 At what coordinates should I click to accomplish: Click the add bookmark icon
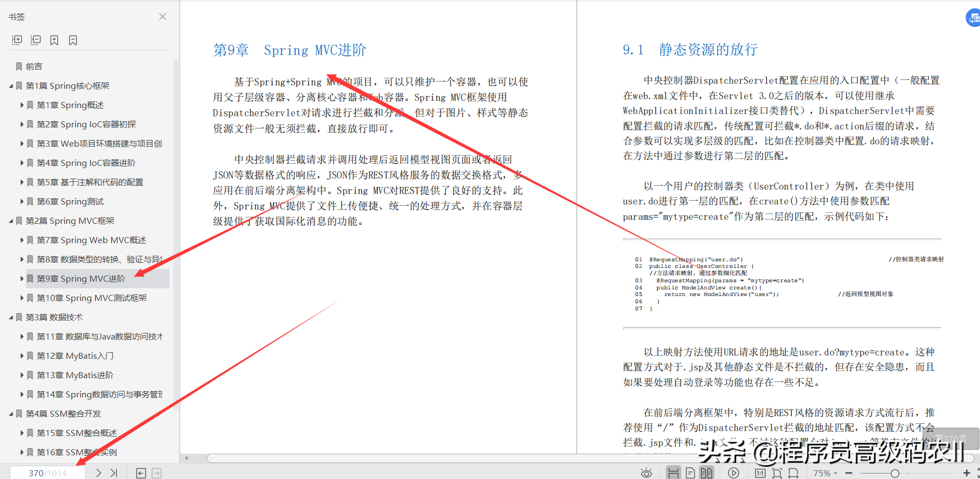pos(54,40)
